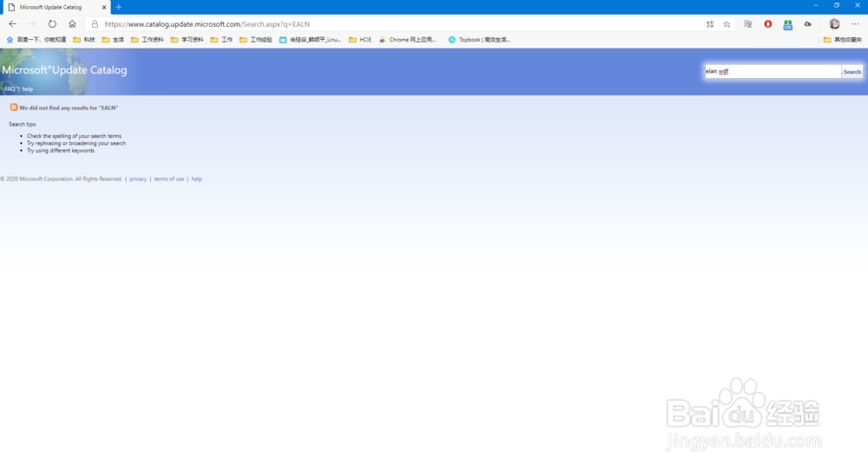Open the cloud download extension
This screenshot has height=470, width=868.
[807, 23]
